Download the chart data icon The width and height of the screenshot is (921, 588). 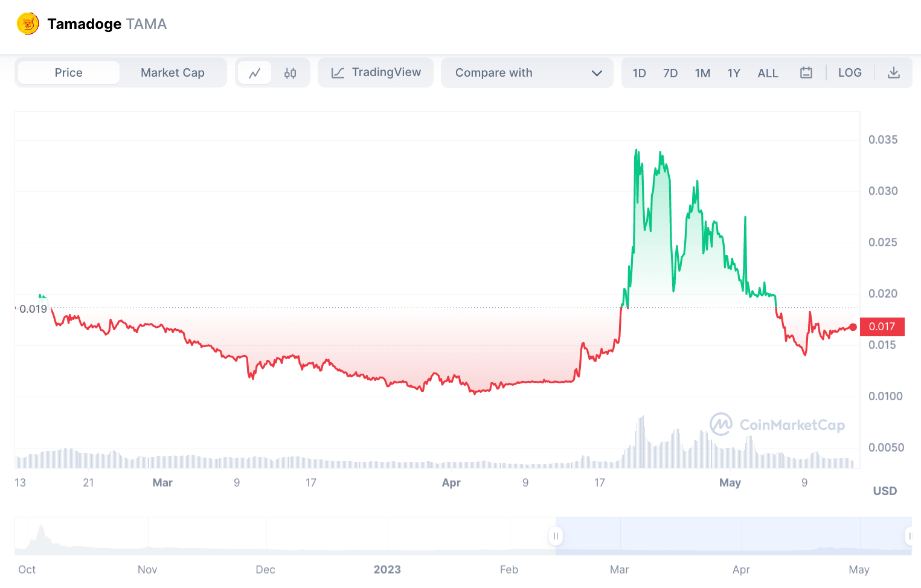pyautogui.click(x=894, y=73)
